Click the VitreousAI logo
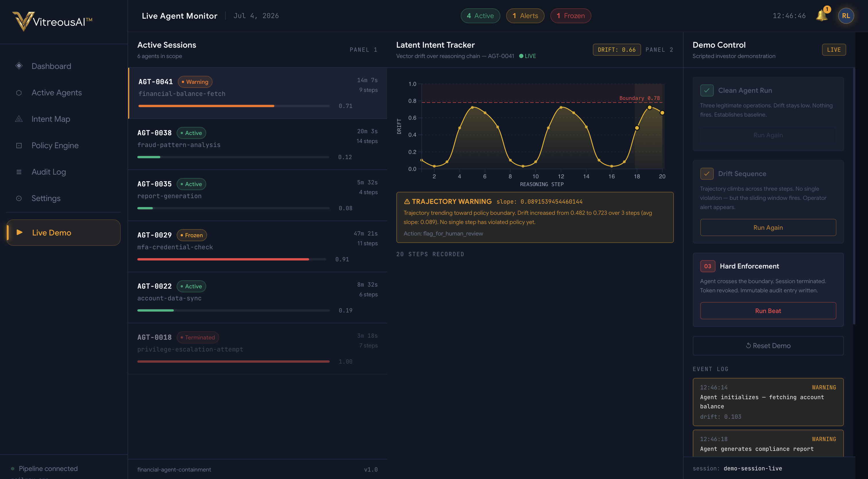 click(52, 21)
